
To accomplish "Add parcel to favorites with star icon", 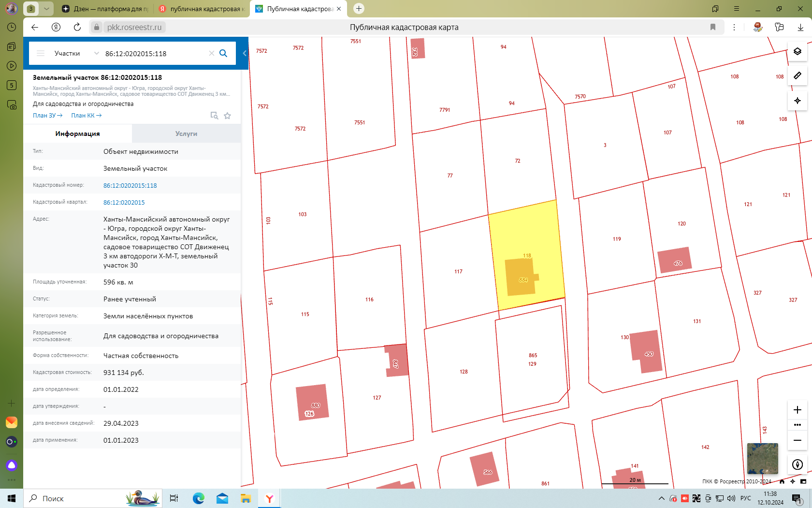I will 228,116.
